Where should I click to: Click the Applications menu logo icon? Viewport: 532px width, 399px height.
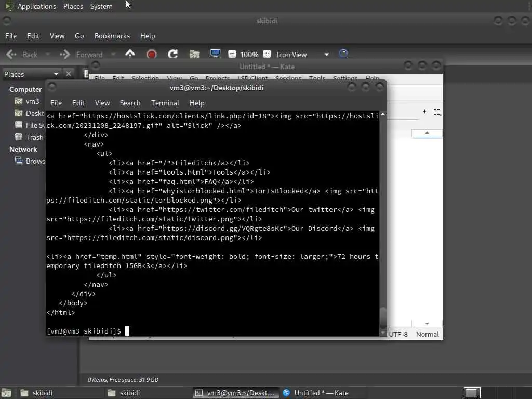(x=9, y=6)
